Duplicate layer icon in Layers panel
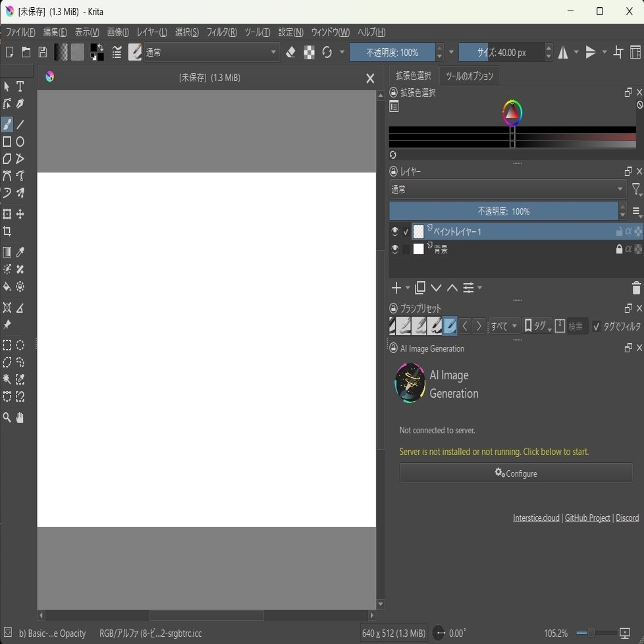The image size is (644, 644). pyautogui.click(x=420, y=288)
